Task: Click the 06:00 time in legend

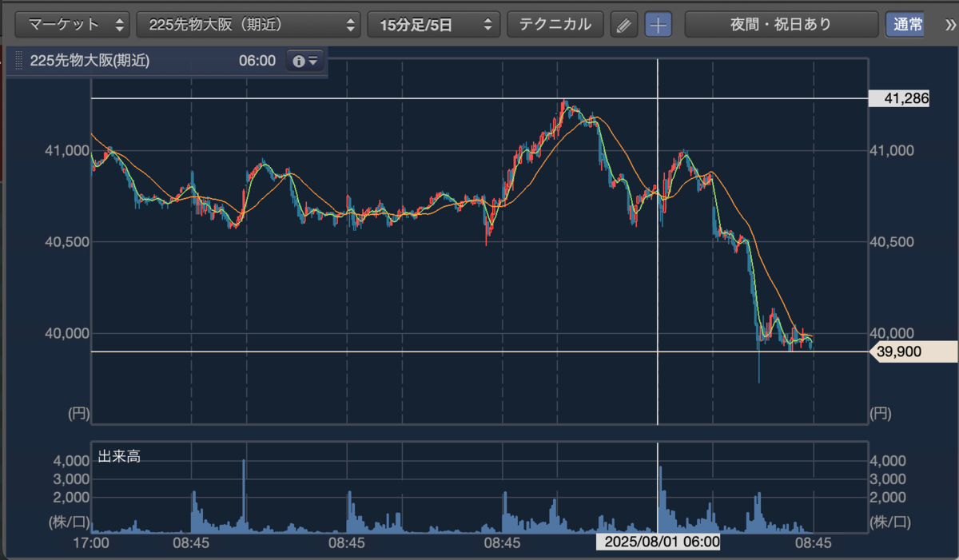Action: click(257, 61)
